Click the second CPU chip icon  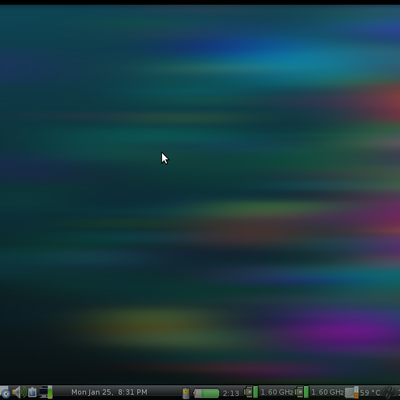coord(299,392)
